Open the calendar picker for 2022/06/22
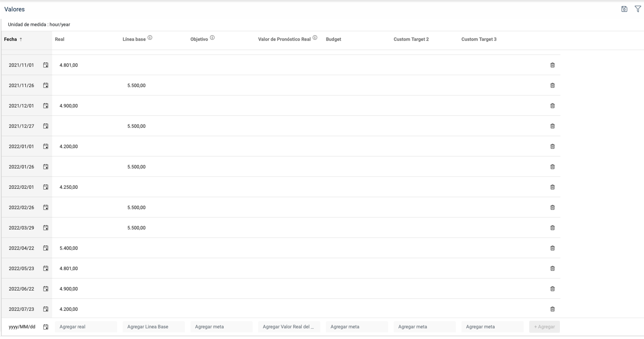644x339 pixels. click(46, 289)
